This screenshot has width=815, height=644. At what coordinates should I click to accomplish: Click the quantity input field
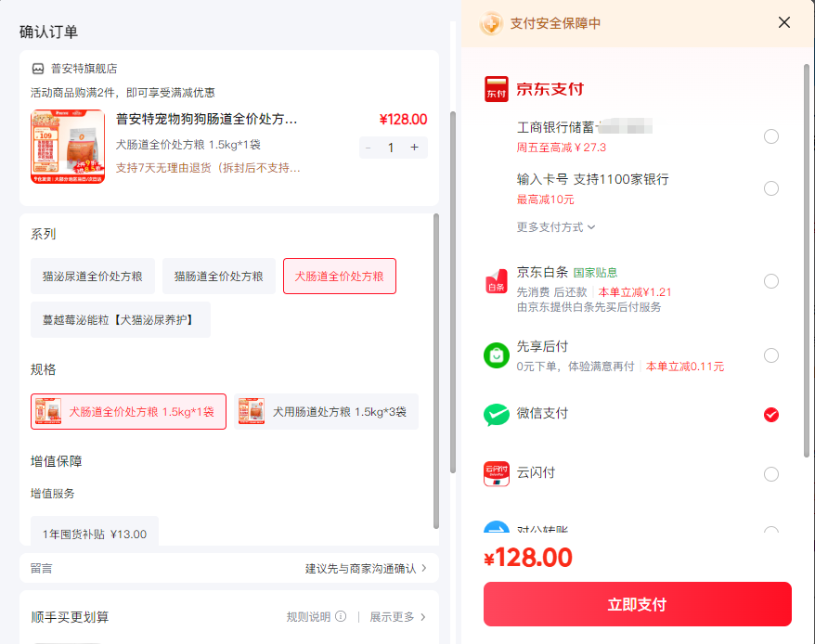pyautogui.click(x=391, y=148)
